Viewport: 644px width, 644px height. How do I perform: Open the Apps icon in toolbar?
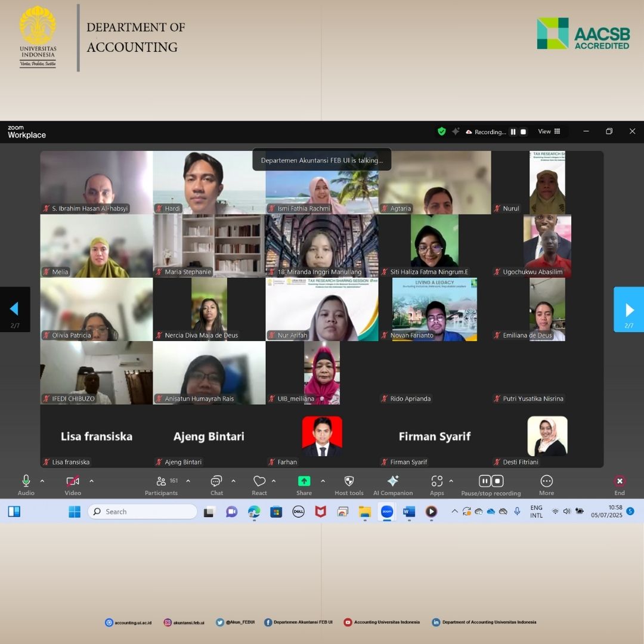click(x=436, y=482)
